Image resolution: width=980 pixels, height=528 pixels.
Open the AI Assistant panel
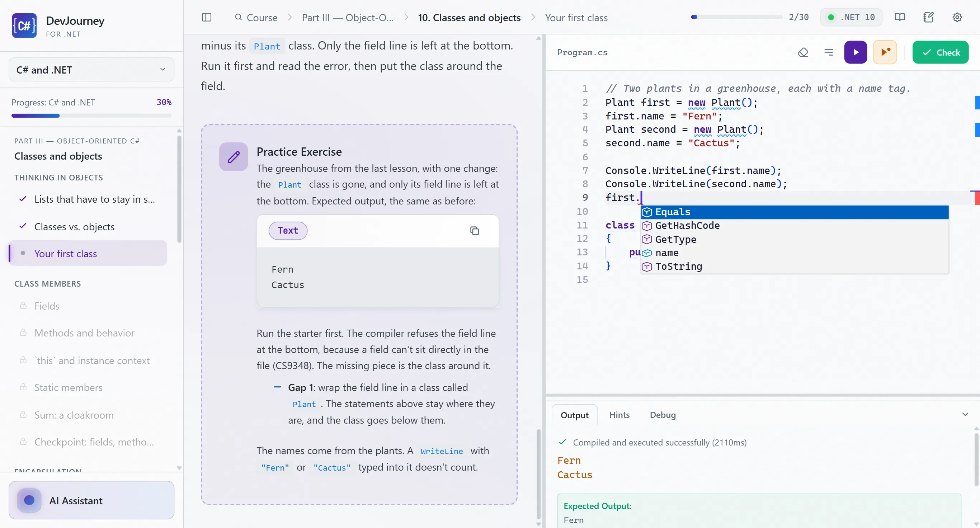91,500
